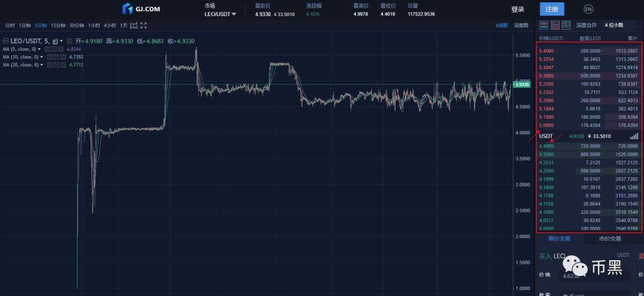This screenshot has width=644, height=296.
Task: Select the 5分钟 interval
Action: click(x=41, y=26)
